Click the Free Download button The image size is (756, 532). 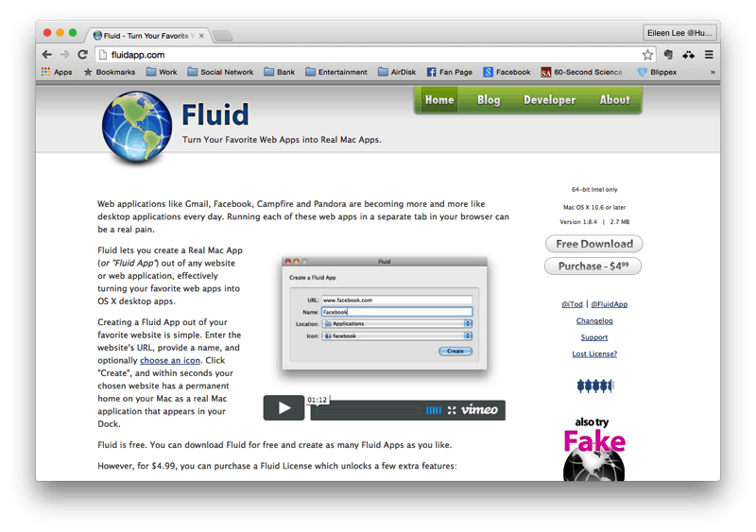point(594,244)
